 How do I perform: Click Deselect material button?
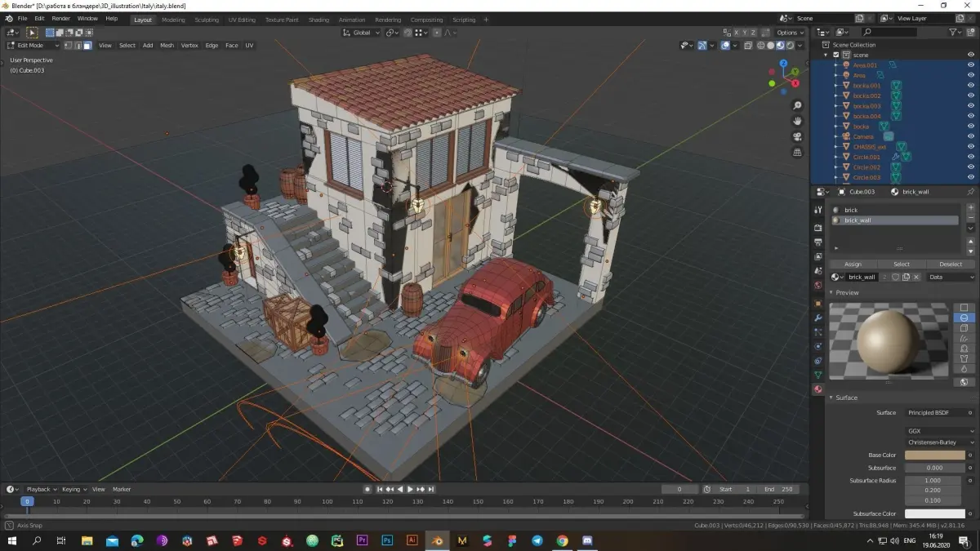pos(951,264)
